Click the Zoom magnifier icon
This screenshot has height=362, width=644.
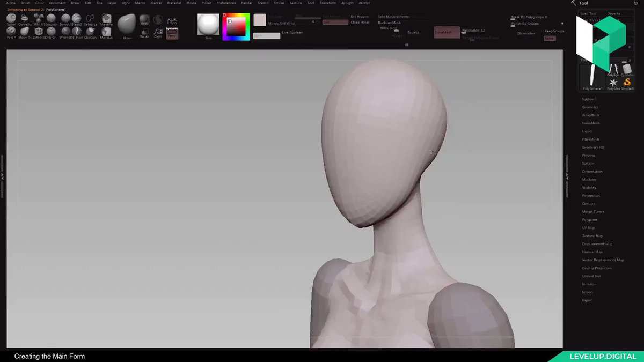pos(158,32)
